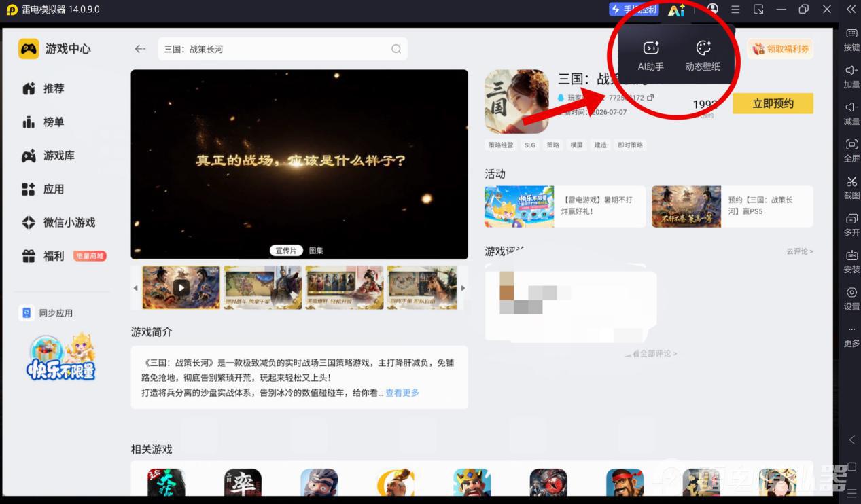Switch to the 图集 gallery tab
Viewport: 861px width, 504px height.
[316, 251]
